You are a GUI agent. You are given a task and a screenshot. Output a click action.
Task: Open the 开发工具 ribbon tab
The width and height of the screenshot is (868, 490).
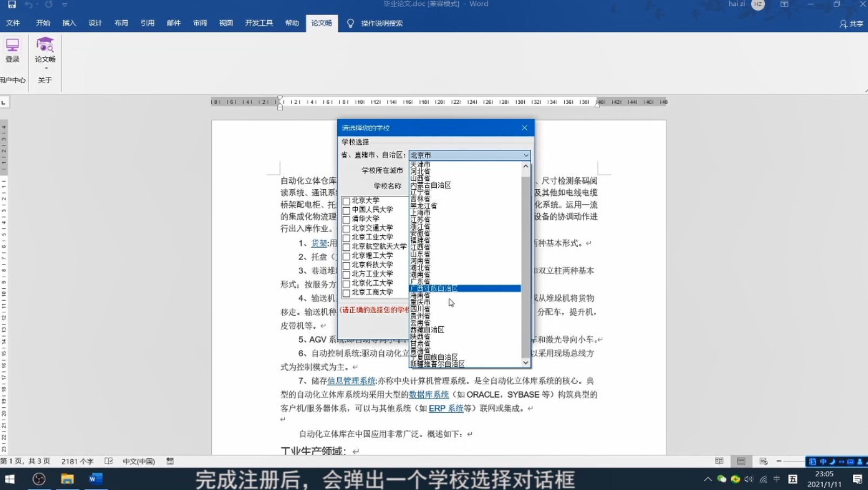point(258,23)
